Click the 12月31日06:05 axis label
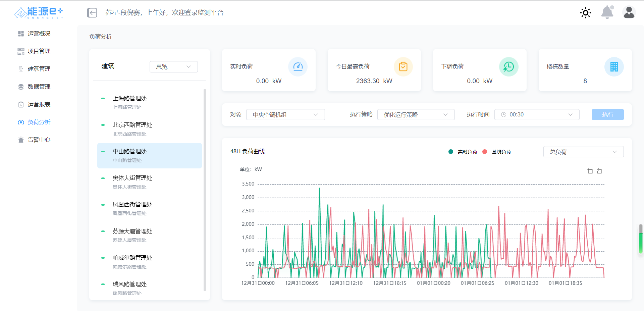 click(x=302, y=283)
